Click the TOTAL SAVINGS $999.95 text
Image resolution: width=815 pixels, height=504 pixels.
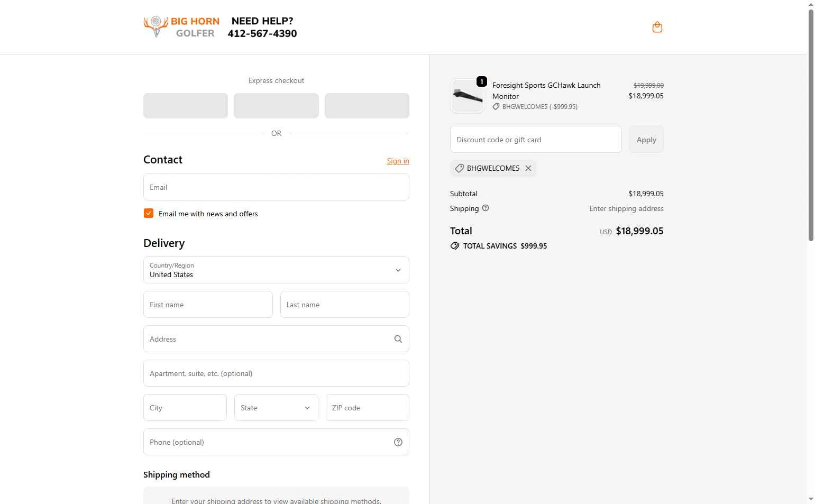(505, 246)
